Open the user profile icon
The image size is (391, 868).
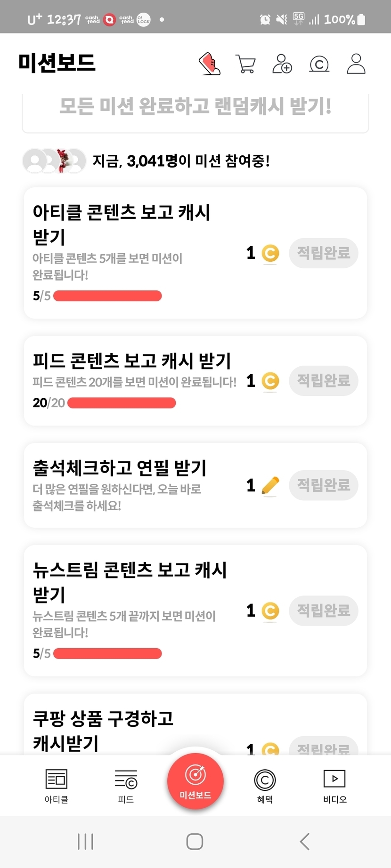[x=356, y=64]
